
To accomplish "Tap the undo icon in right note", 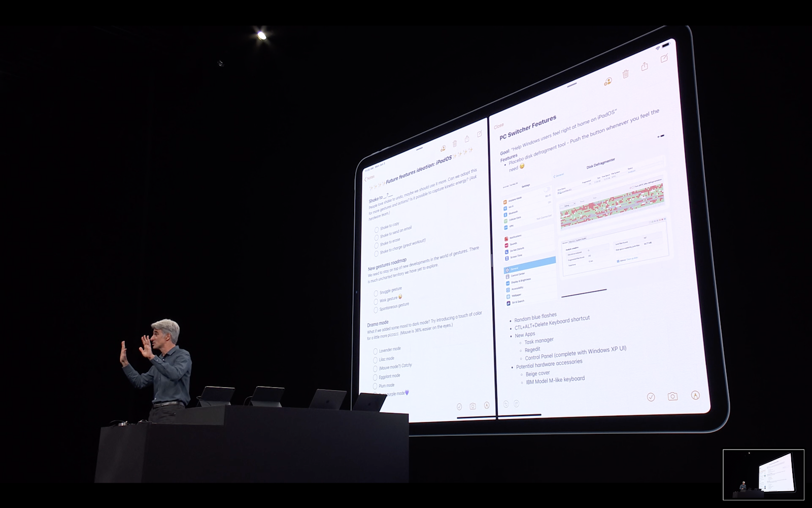I will [x=506, y=404].
